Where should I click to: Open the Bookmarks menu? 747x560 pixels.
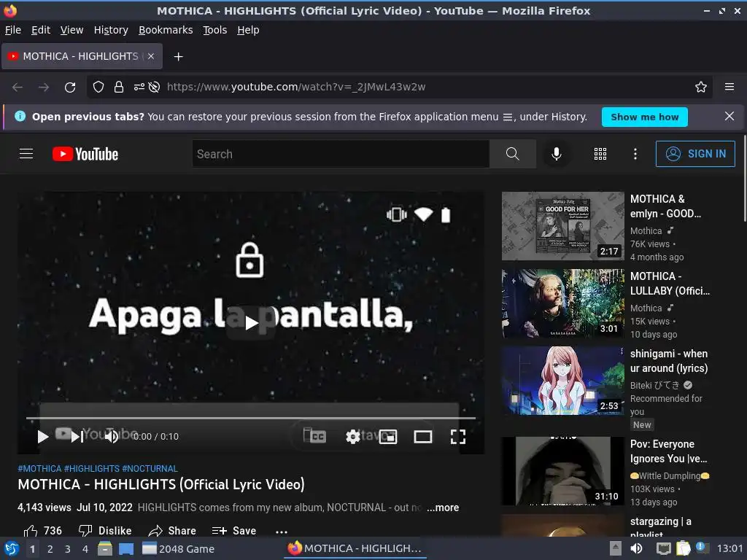[166, 30]
